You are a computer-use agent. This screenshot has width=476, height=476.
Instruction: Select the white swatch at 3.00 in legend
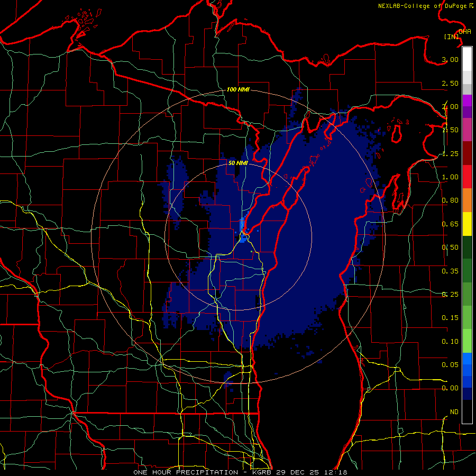[x=467, y=59]
